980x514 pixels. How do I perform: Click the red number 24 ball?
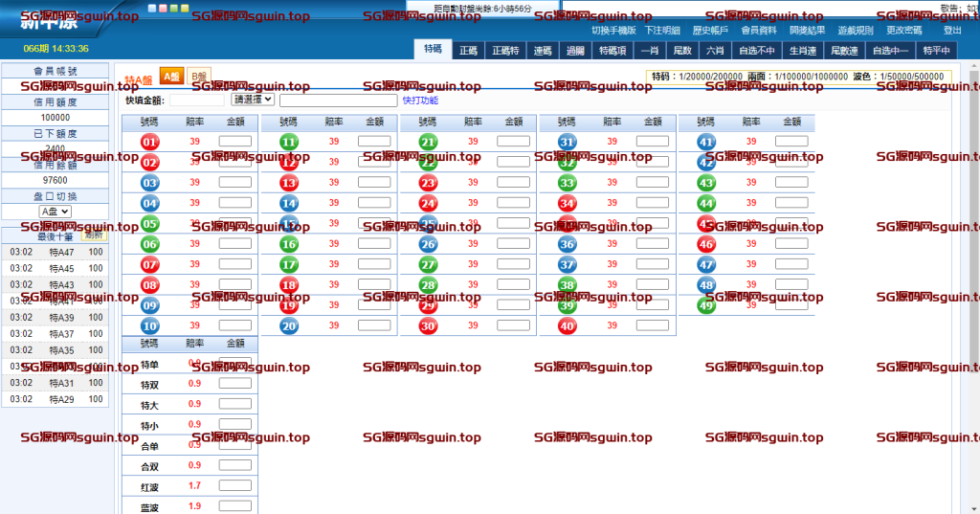point(428,203)
